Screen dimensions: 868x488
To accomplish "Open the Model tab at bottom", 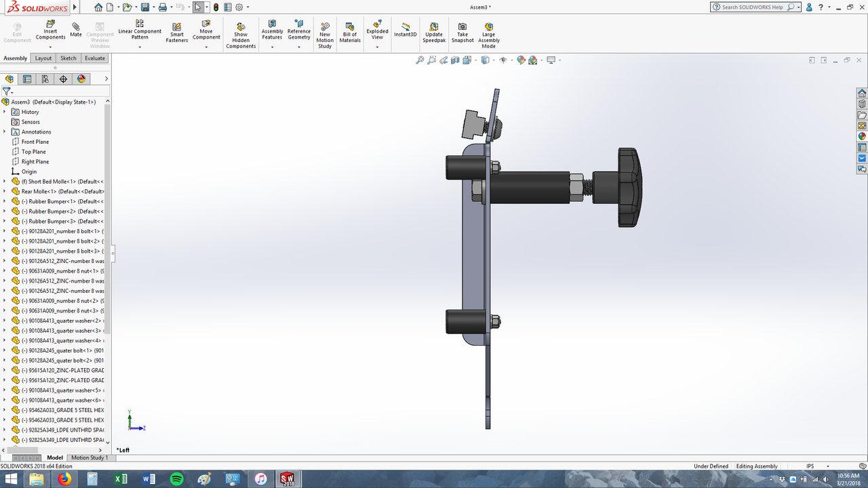I will point(55,457).
